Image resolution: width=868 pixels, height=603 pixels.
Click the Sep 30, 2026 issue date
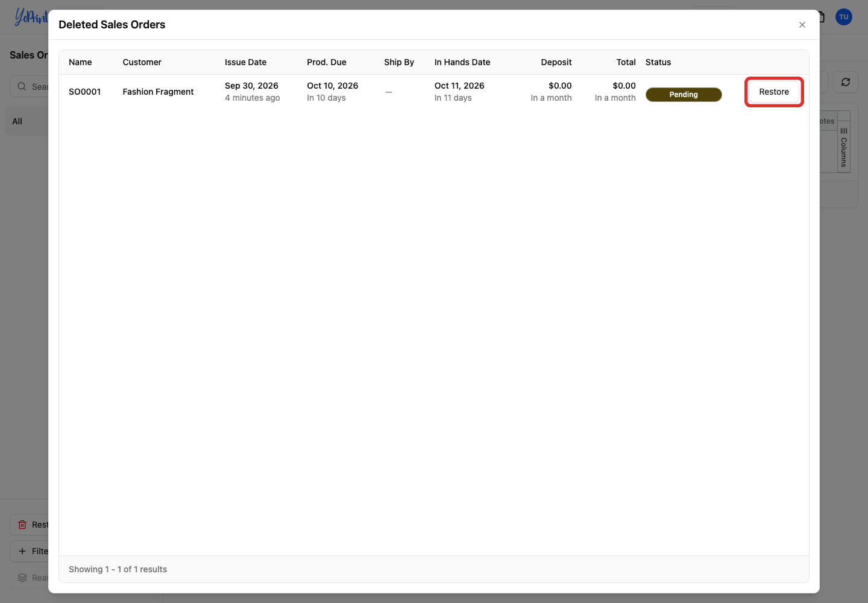tap(251, 86)
